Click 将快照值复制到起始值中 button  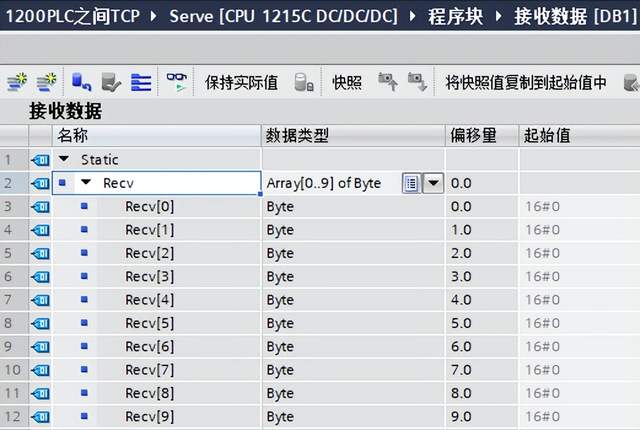(526, 82)
